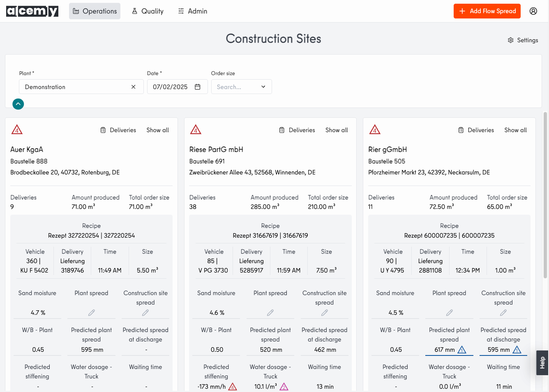Click the red warning triangle on the Rier gGmbH card
Viewport: 549px width, 392px height.
point(375,130)
